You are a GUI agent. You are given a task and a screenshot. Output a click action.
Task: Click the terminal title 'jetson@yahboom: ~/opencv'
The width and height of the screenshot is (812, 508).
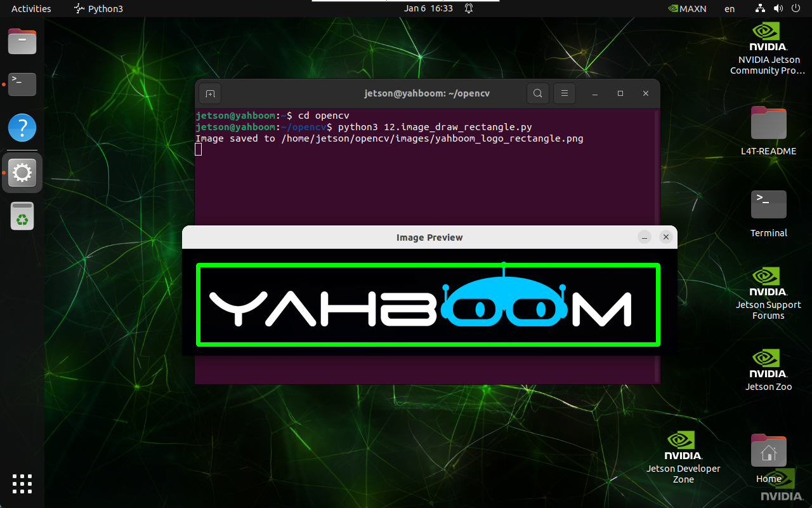(427, 93)
